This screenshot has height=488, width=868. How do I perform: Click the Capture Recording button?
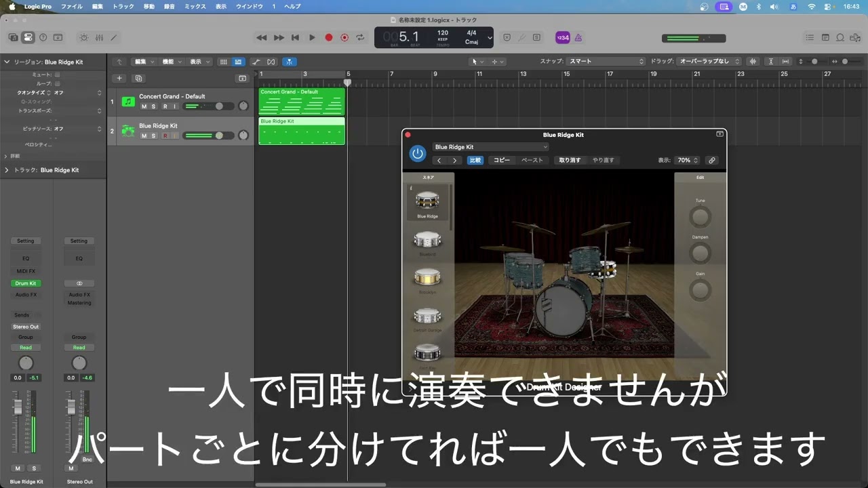coord(344,38)
